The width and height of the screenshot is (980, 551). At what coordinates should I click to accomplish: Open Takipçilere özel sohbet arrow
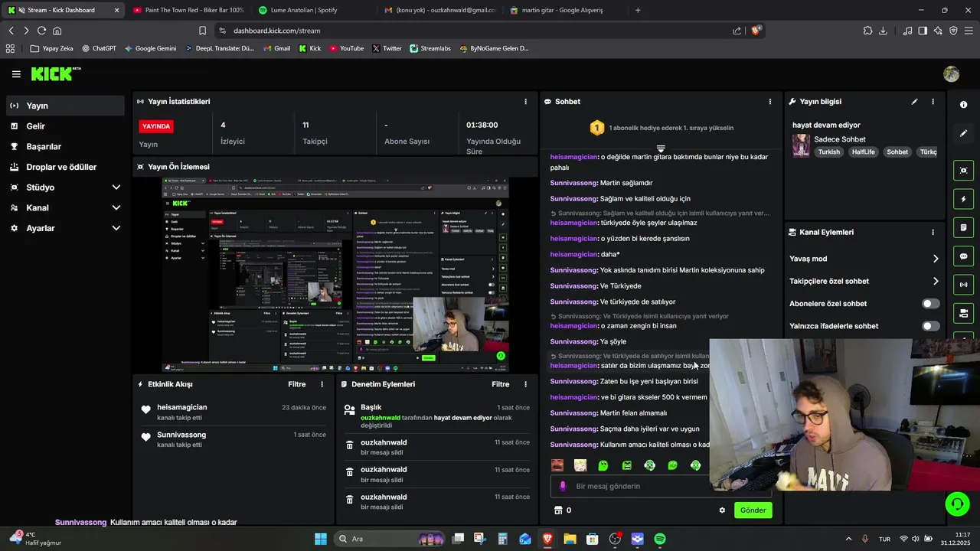pyautogui.click(x=935, y=281)
